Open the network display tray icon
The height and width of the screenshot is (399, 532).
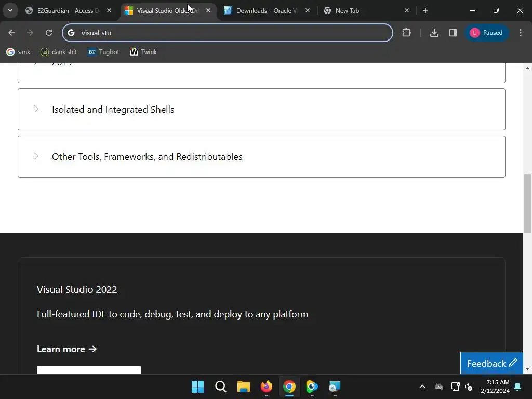455,387
